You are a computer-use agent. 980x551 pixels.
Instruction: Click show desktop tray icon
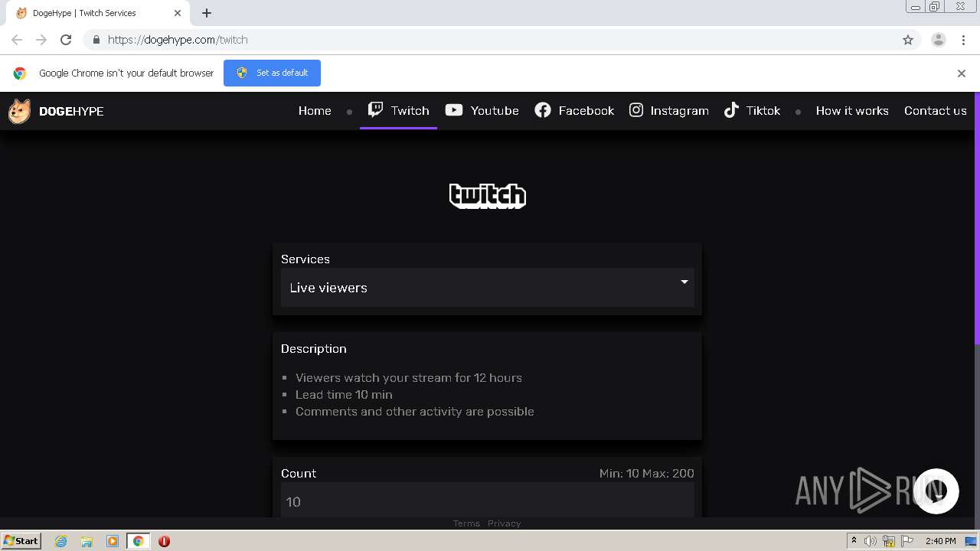[971, 541]
